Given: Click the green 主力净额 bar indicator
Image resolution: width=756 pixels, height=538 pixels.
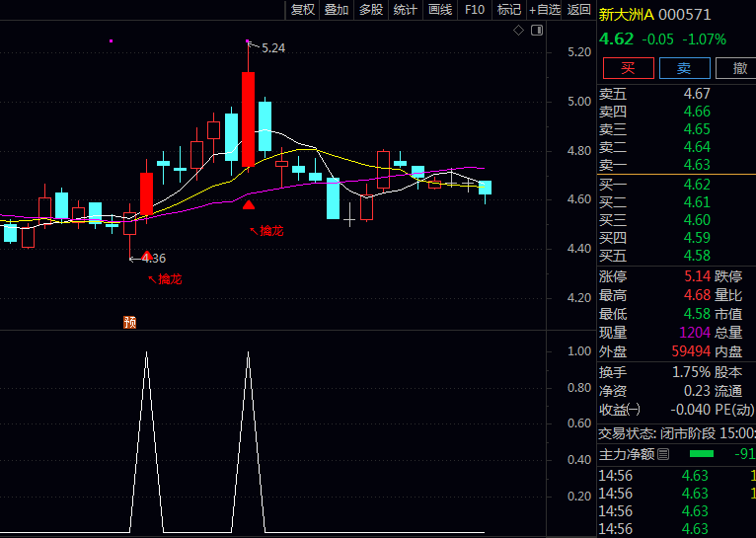Looking at the screenshot, I should tap(701, 454).
